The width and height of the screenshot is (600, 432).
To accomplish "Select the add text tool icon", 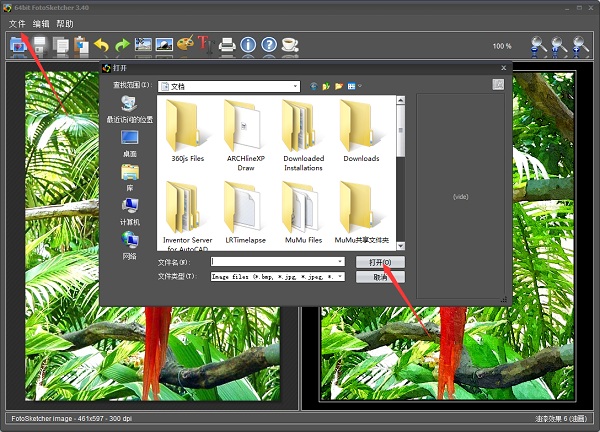I will tap(205, 45).
